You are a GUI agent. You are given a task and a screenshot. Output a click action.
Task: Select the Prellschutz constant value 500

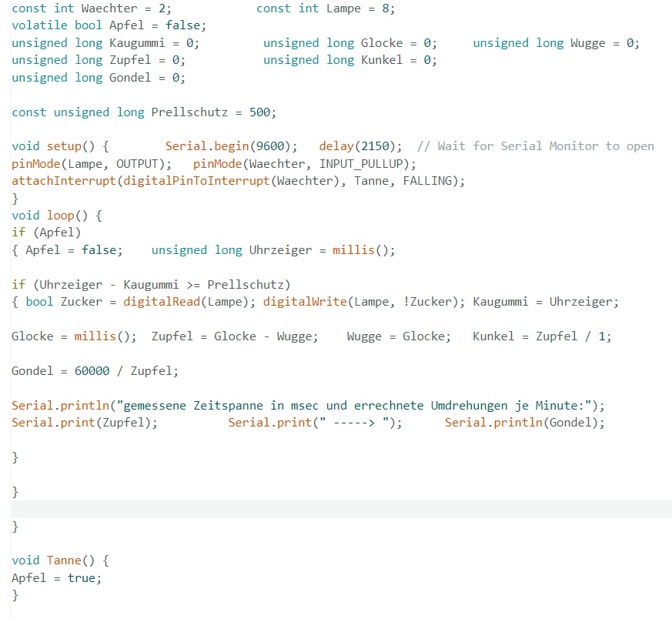pyautogui.click(x=259, y=112)
